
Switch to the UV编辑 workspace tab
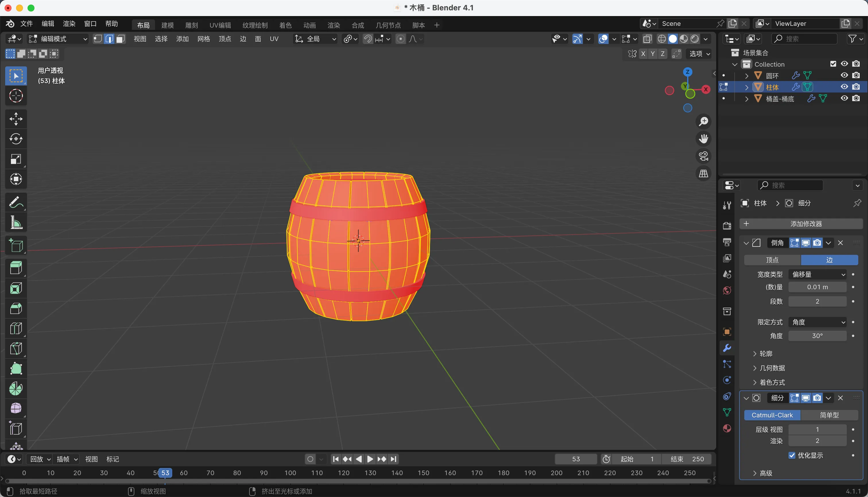pos(220,25)
